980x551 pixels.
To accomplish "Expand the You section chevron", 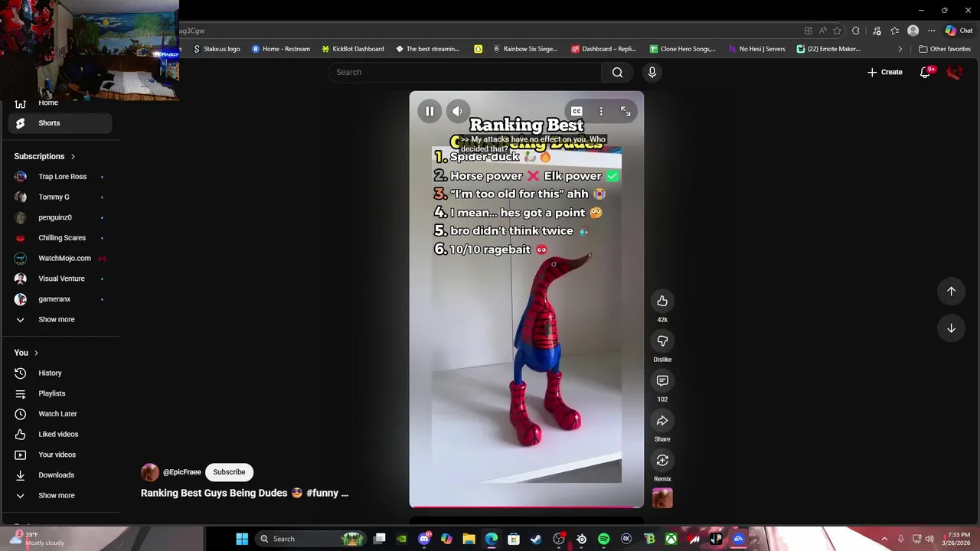I will [x=36, y=353].
